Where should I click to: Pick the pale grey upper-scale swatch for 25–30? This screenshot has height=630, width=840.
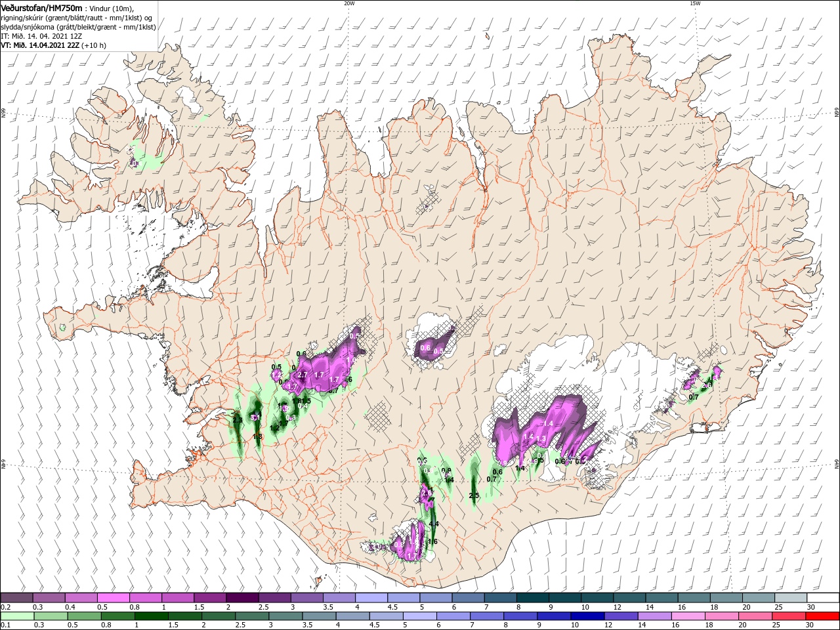[791, 598]
